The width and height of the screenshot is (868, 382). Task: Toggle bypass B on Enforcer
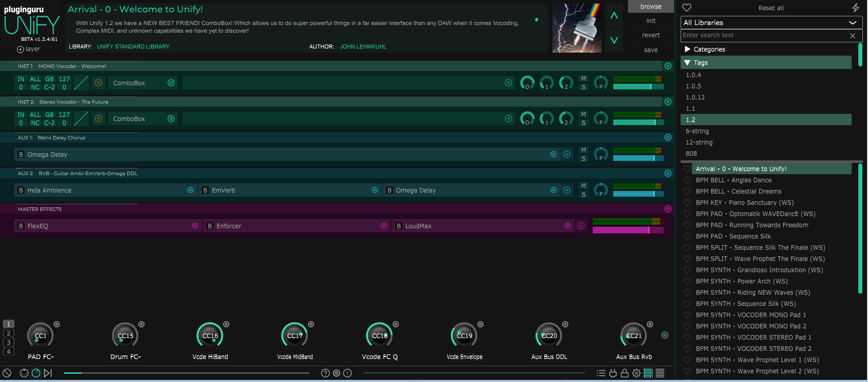[210, 226]
